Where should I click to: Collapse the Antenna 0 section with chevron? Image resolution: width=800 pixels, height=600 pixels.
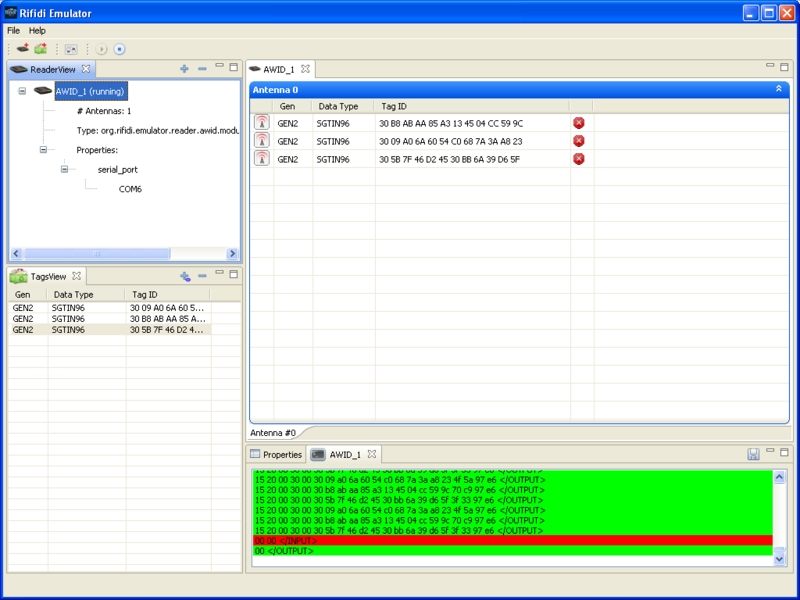778,89
